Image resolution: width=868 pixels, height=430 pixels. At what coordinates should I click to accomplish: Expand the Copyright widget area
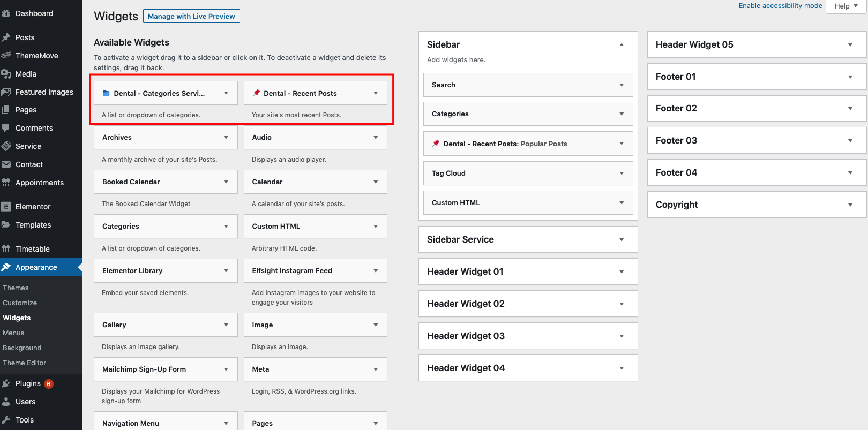click(850, 205)
